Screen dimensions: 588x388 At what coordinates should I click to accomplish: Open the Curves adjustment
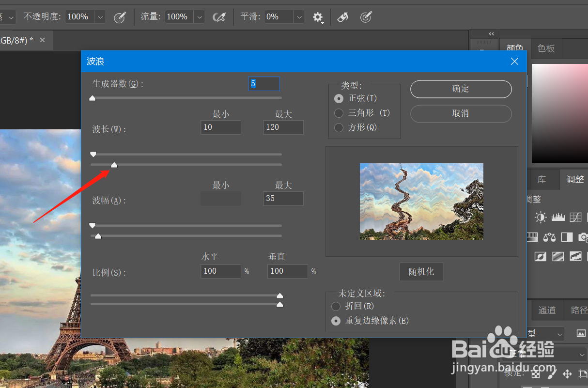tap(575, 217)
